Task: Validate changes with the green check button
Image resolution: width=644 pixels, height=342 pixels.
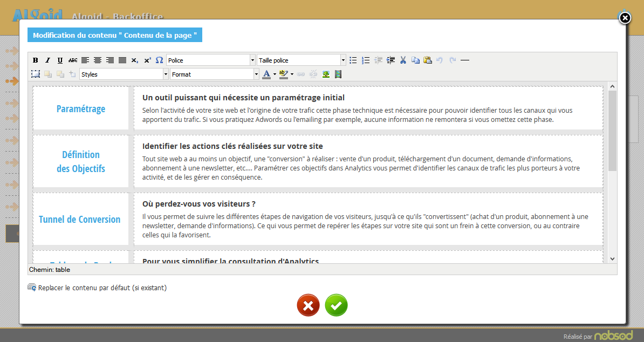Action: [337, 305]
